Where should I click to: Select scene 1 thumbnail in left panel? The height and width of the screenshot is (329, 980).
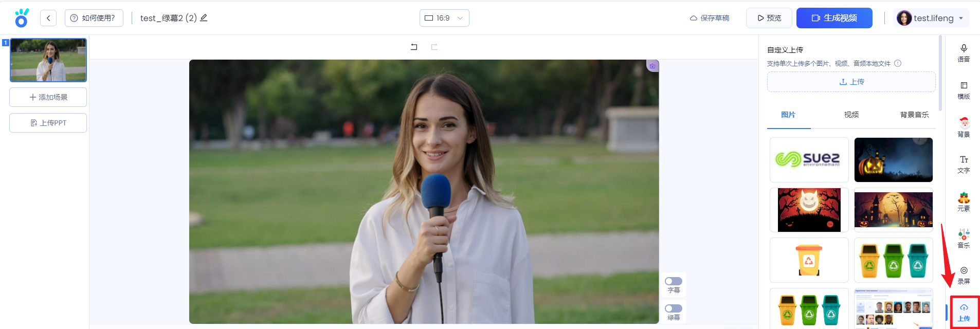(48, 60)
